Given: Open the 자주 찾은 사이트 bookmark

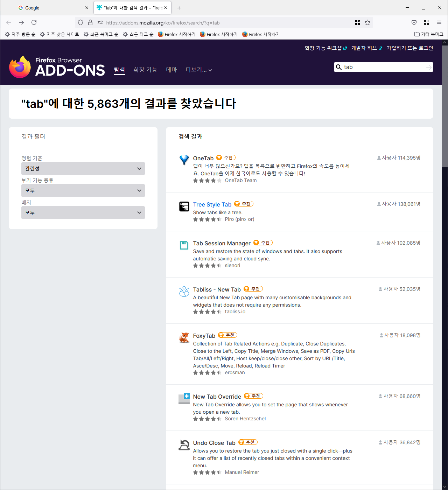Looking at the screenshot, I should click(x=59, y=34).
